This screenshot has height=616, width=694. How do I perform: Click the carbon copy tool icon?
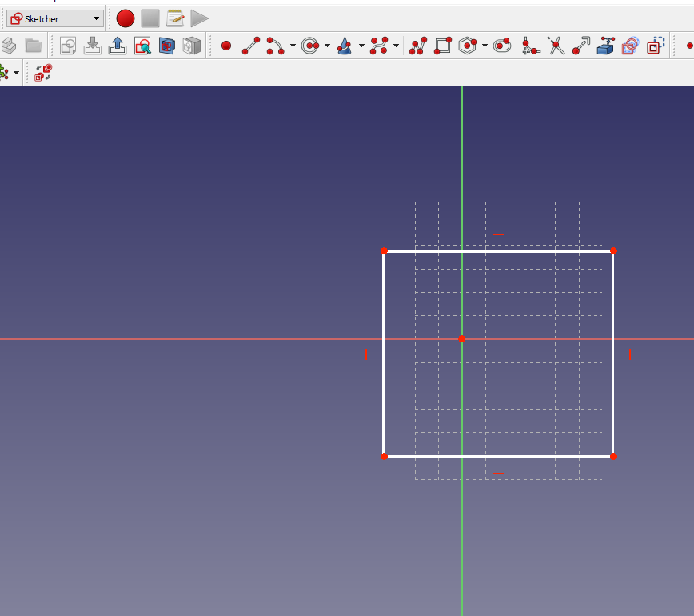[630, 46]
